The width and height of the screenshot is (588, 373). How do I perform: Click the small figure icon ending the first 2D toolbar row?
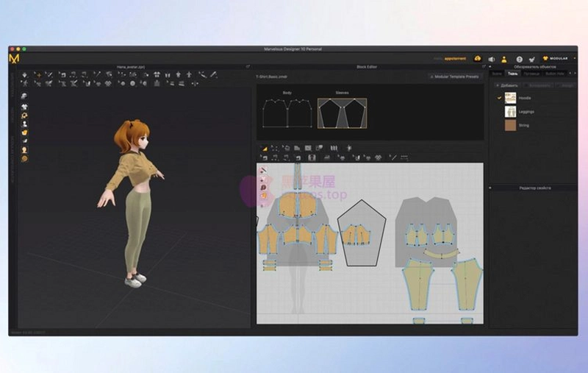tap(348, 149)
